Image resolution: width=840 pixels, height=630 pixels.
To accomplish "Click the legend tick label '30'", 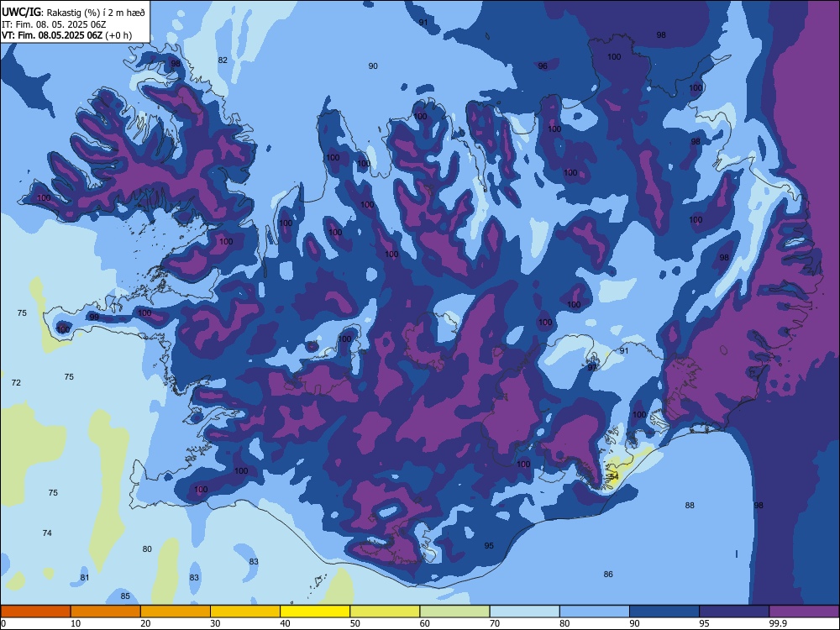I will [215, 623].
